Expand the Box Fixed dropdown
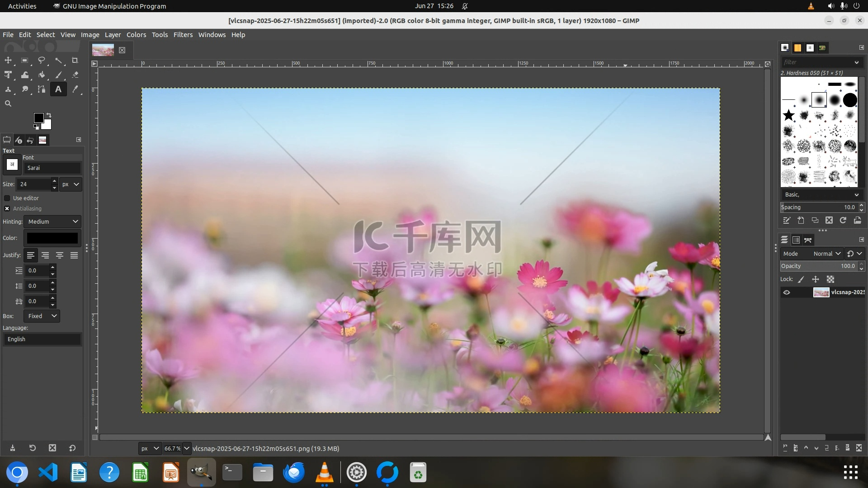This screenshot has width=868, height=488. (x=42, y=316)
